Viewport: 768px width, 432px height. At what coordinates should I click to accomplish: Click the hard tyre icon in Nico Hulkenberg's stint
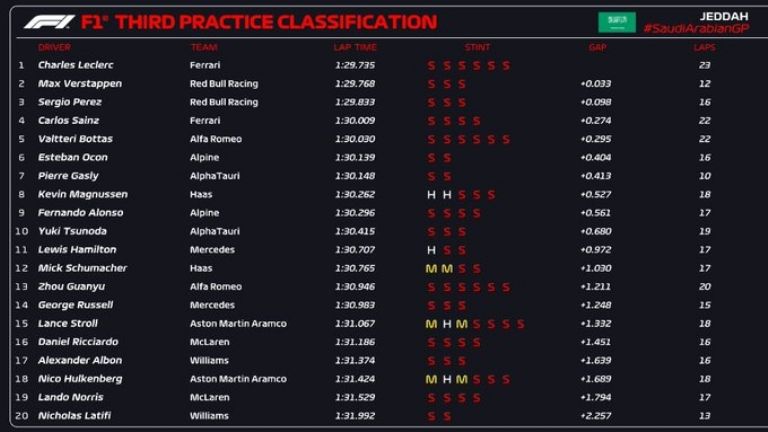[x=446, y=379]
